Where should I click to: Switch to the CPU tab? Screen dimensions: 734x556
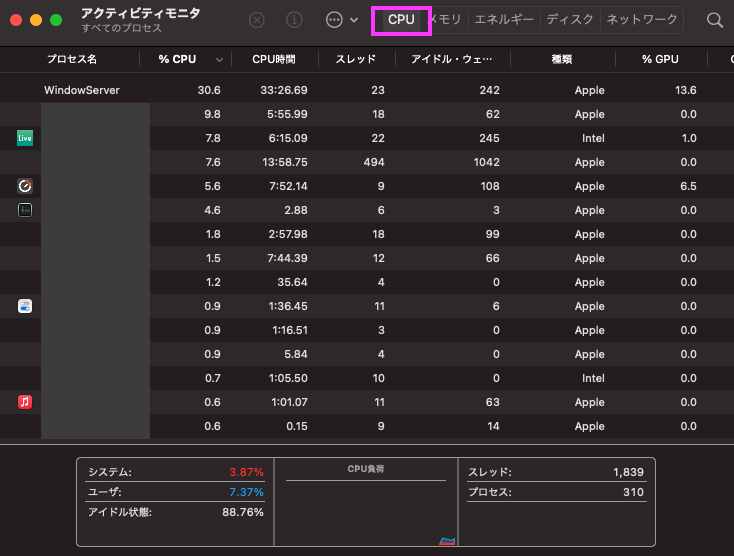(401, 20)
